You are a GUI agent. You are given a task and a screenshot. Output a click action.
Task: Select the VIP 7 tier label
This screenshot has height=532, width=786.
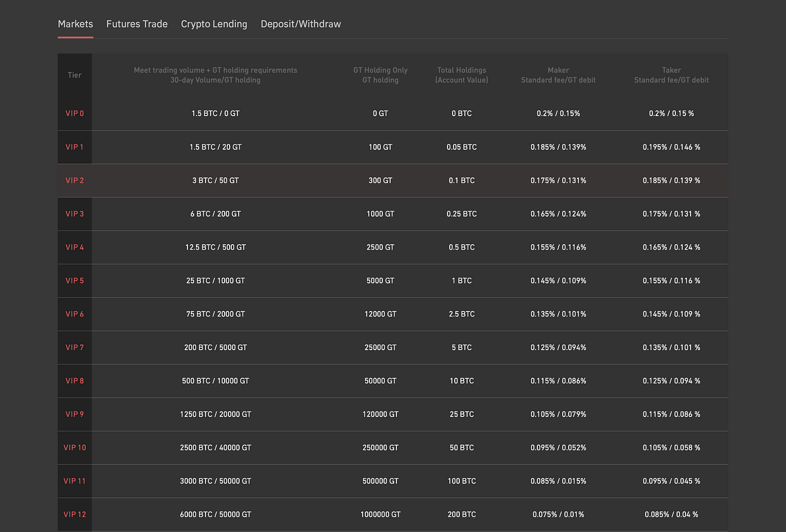[x=75, y=347]
